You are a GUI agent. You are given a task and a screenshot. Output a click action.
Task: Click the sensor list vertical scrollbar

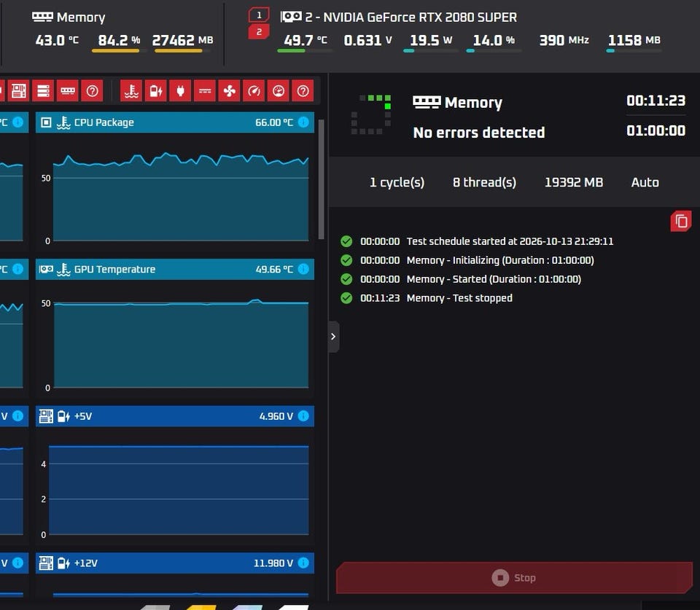click(x=322, y=179)
